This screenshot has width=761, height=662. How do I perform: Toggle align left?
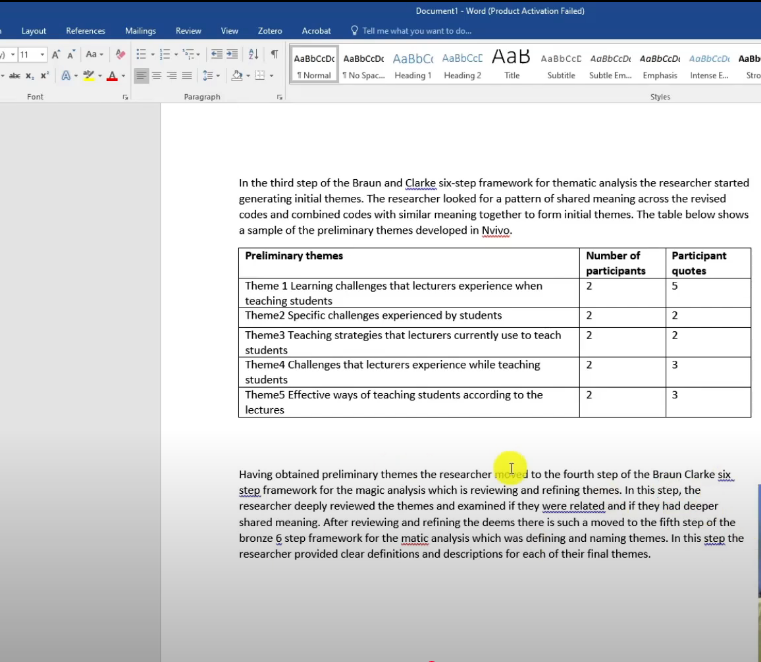(141, 76)
